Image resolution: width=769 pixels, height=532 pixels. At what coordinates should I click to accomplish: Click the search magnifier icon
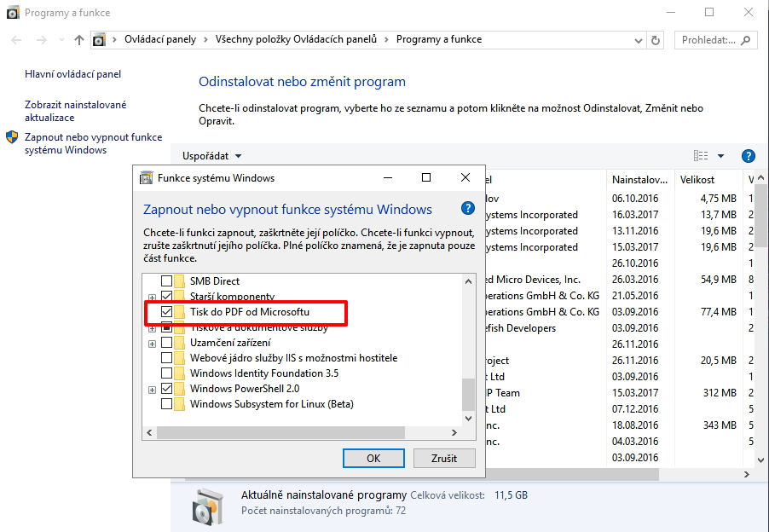pos(746,40)
